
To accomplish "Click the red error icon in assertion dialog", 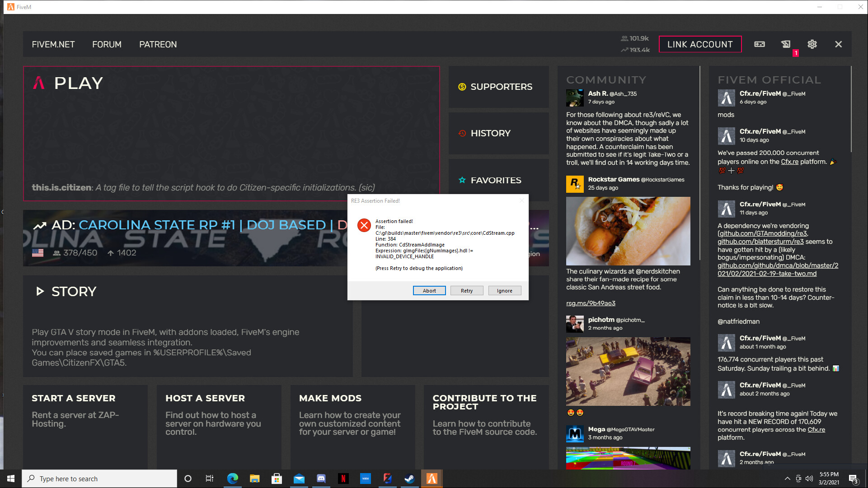I will click(x=364, y=225).
